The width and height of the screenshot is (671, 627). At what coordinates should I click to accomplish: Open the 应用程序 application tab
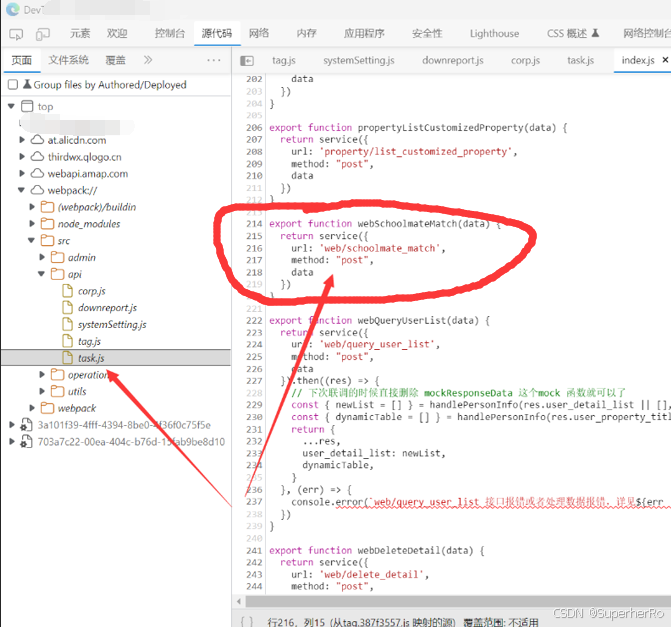pyautogui.click(x=364, y=33)
